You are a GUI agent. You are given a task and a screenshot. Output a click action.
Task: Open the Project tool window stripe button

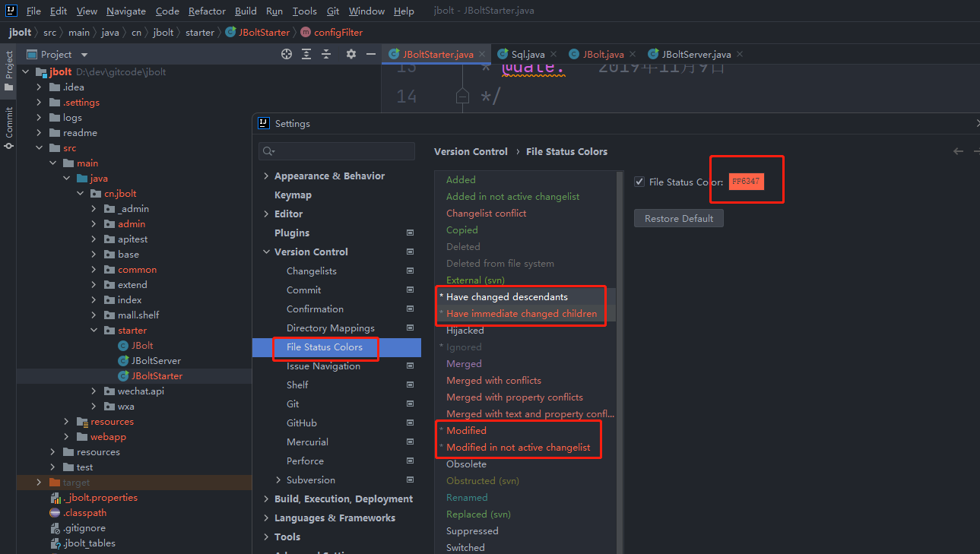point(8,71)
